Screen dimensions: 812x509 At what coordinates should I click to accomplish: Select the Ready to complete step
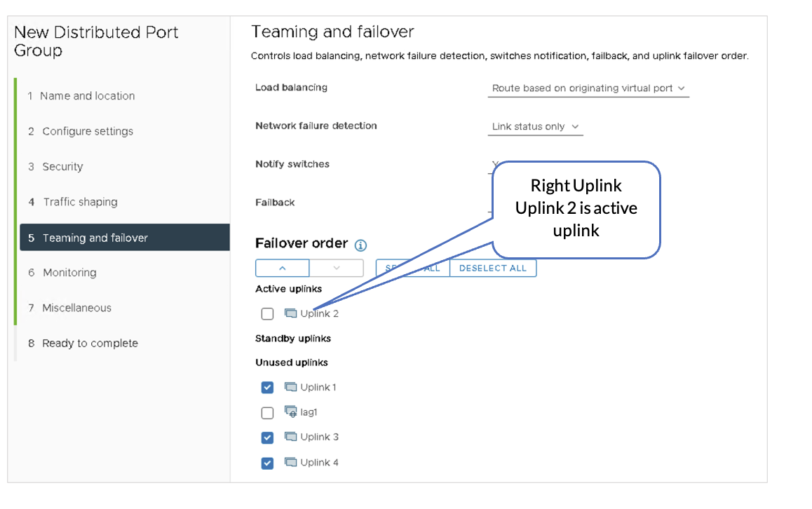(x=90, y=344)
